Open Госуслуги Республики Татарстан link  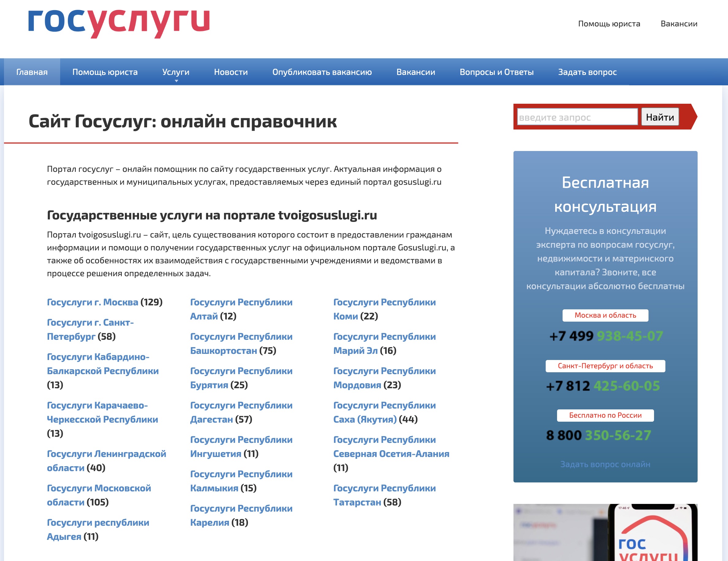[385, 495]
